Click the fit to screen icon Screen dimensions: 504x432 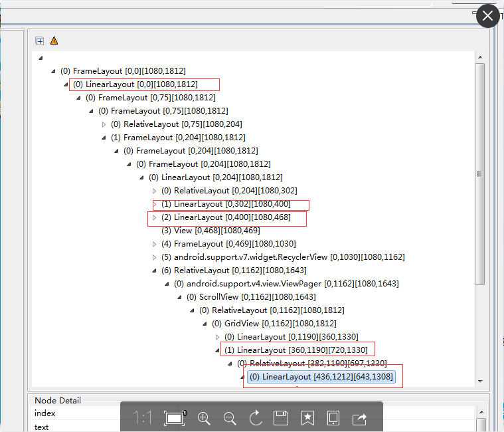pyautogui.click(x=175, y=418)
